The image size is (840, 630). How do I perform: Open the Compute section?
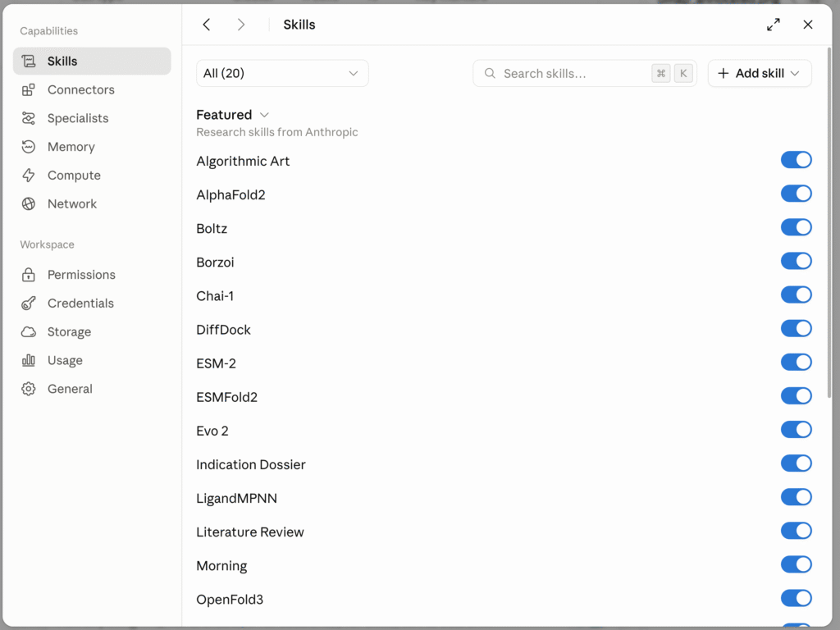pos(92,176)
